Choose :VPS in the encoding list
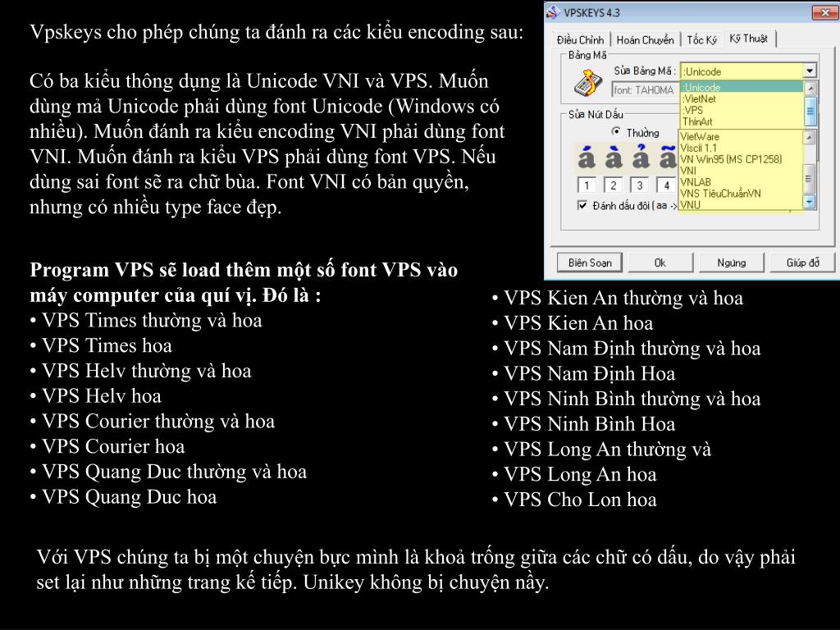The image size is (840, 630). pyautogui.click(x=742, y=110)
